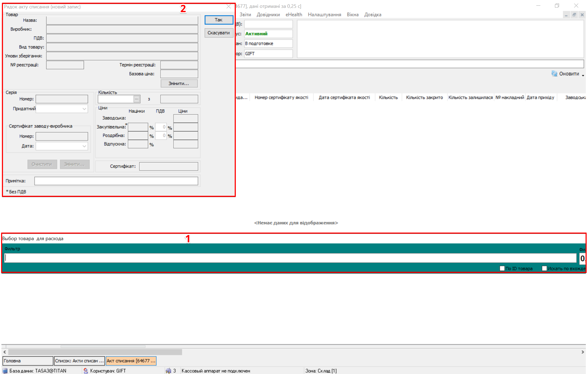Toggle the Искать по вхождению checkbox

pyautogui.click(x=544, y=268)
